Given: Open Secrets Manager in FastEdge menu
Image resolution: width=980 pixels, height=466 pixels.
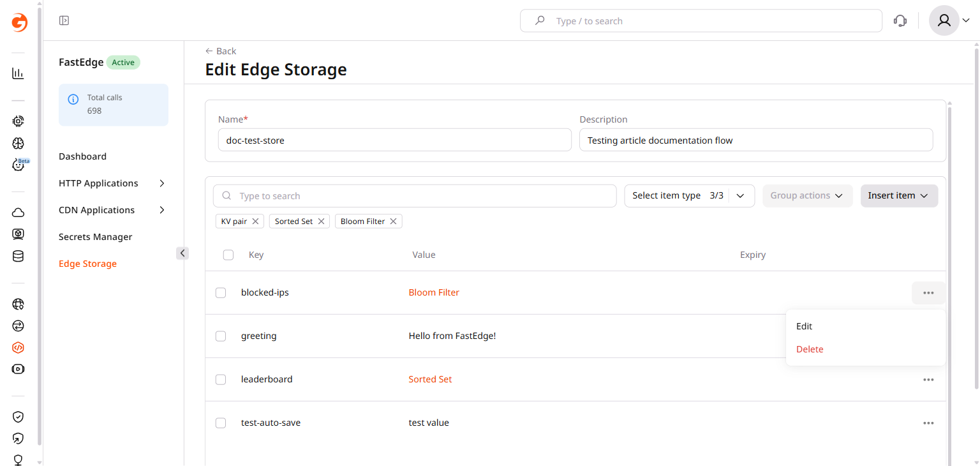Looking at the screenshot, I should (x=95, y=237).
